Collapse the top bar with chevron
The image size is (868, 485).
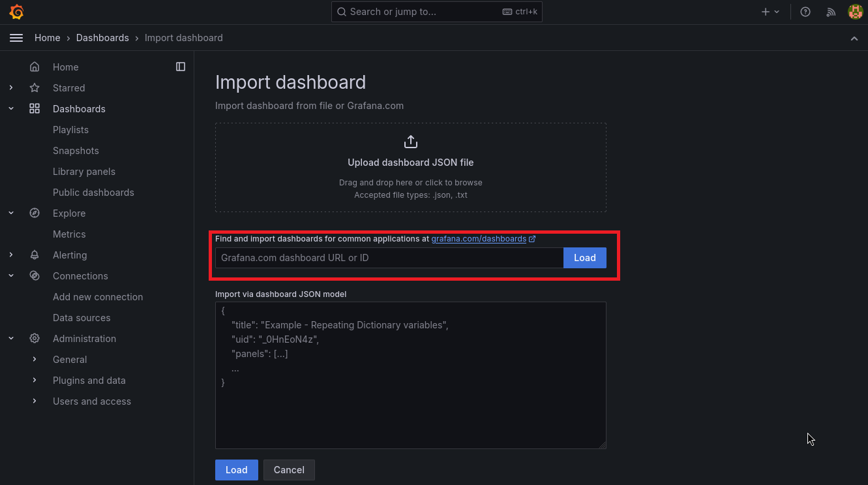coord(854,39)
